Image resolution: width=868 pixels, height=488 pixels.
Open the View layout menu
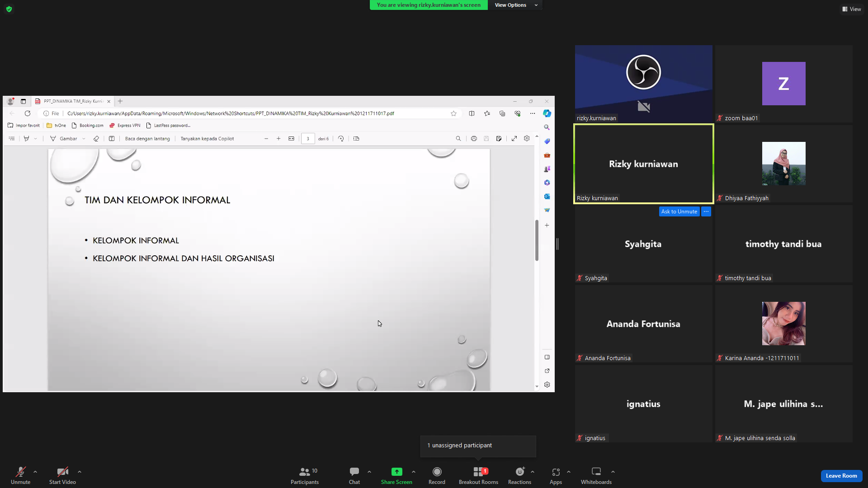(851, 9)
